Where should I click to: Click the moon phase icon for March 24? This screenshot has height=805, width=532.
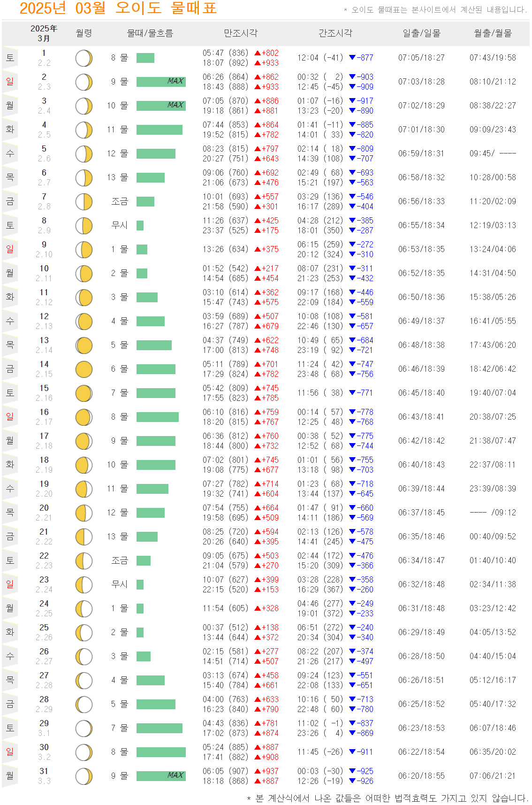pos(84,609)
